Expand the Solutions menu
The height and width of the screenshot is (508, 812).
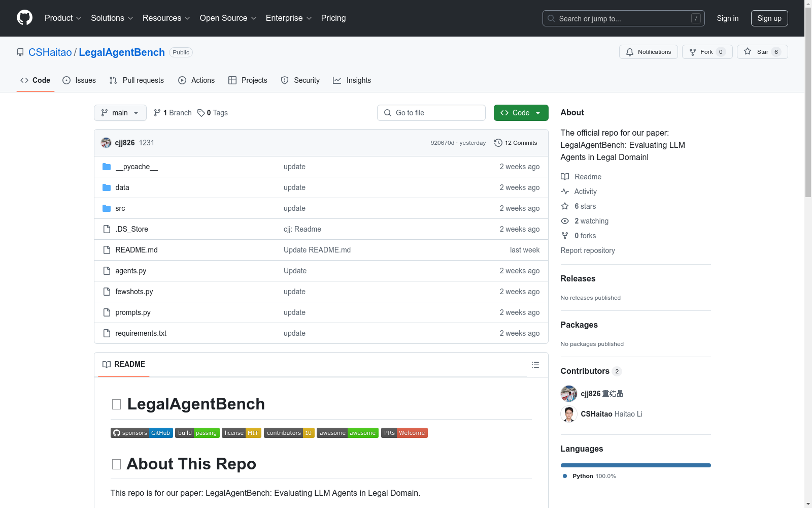tap(112, 18)
